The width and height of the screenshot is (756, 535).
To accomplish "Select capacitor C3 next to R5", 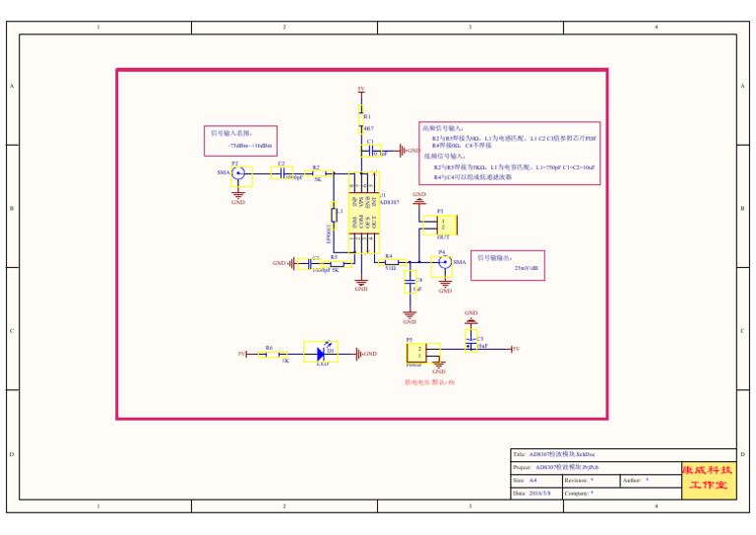I will tap(309, 264).
